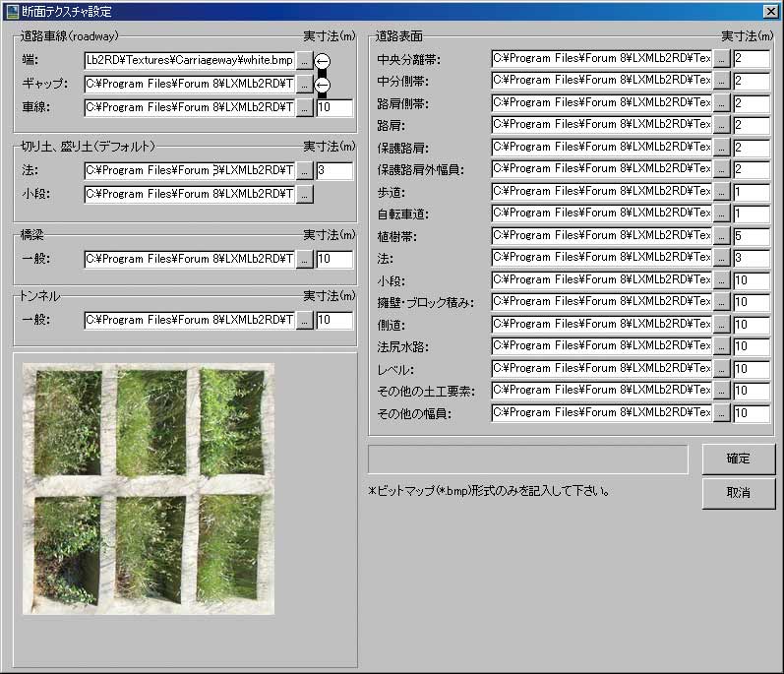Browse for 歩道 texture

click(x=721, y=192)
